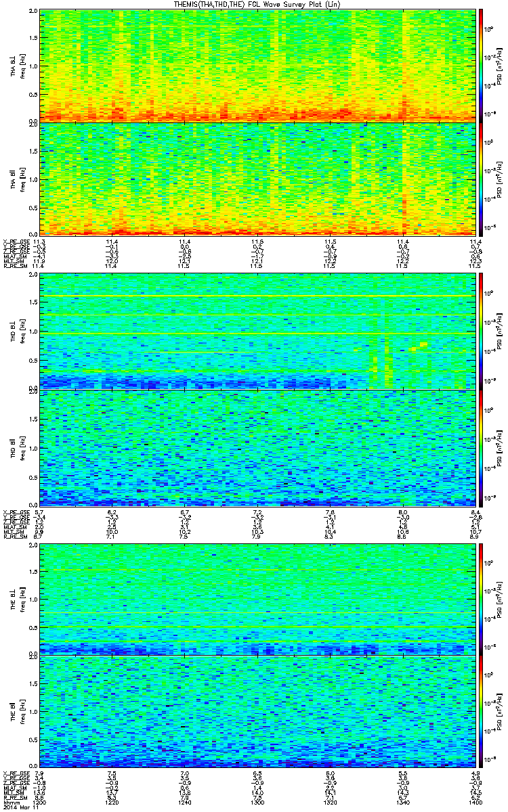Click the 1200 time tick label
508x812 pixels.
coord(39,802)
